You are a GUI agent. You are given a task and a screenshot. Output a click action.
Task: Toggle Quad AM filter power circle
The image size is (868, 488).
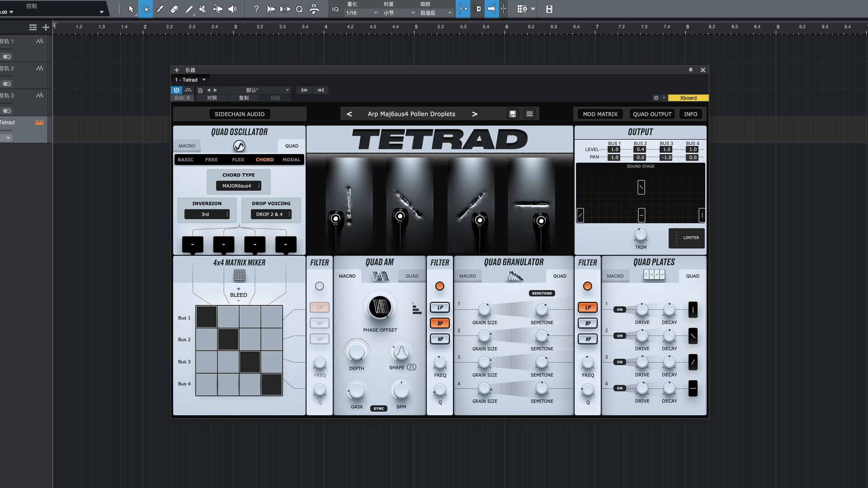pos(320,286)
